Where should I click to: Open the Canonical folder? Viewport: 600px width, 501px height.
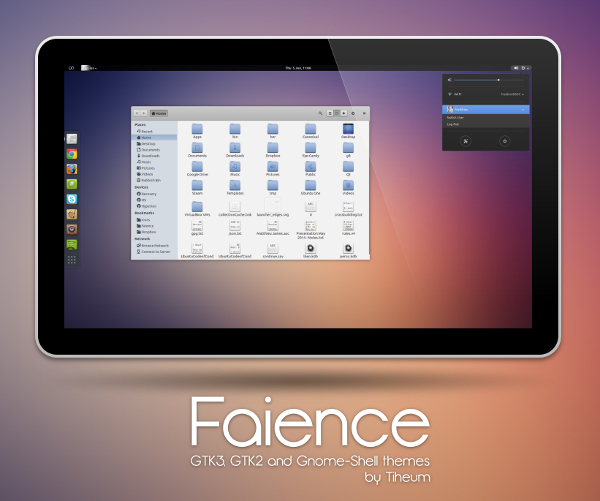[310, 129]
